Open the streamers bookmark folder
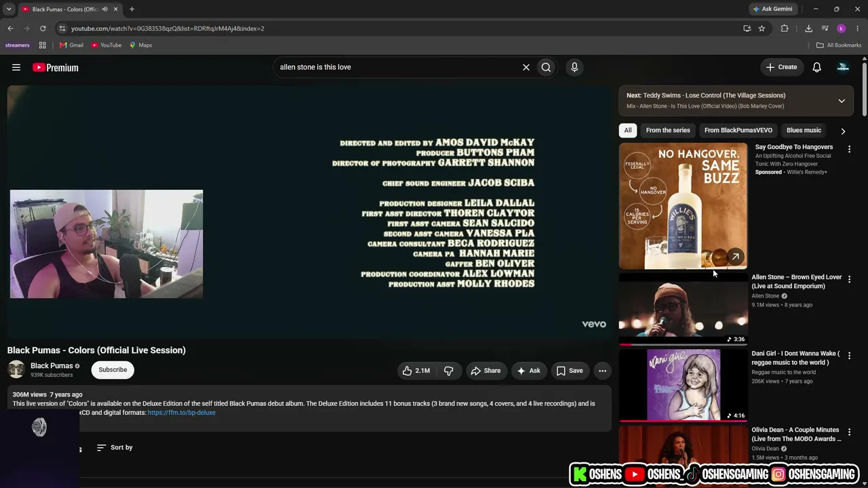Image resolution: width=868 pixels, height=488 pixels. point(18,45)
